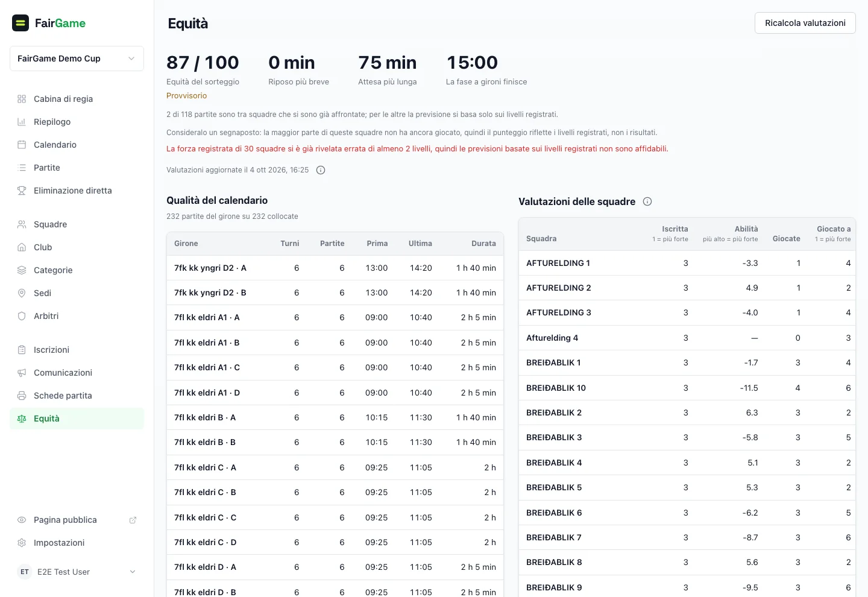Click the Eliminazione diretta trophy icon
This screenshot has width=868, height=597.
[x=22, y=191]
